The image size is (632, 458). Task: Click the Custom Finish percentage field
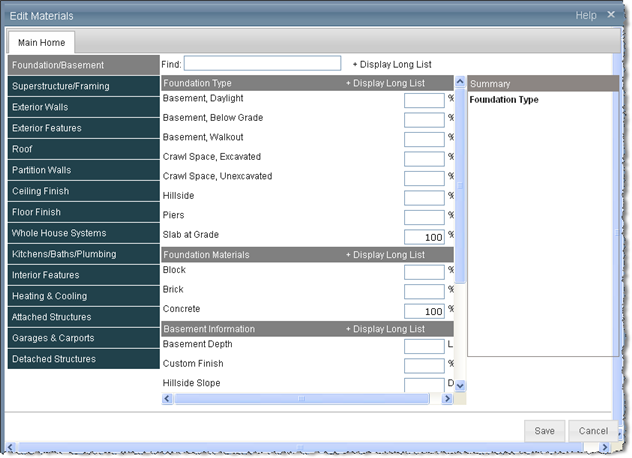coord(424,366)
